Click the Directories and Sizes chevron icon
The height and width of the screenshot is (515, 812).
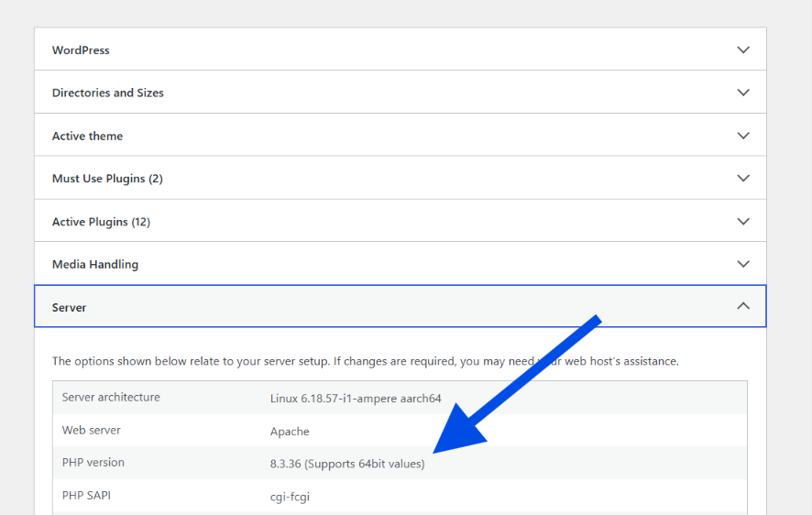point(743,93)
